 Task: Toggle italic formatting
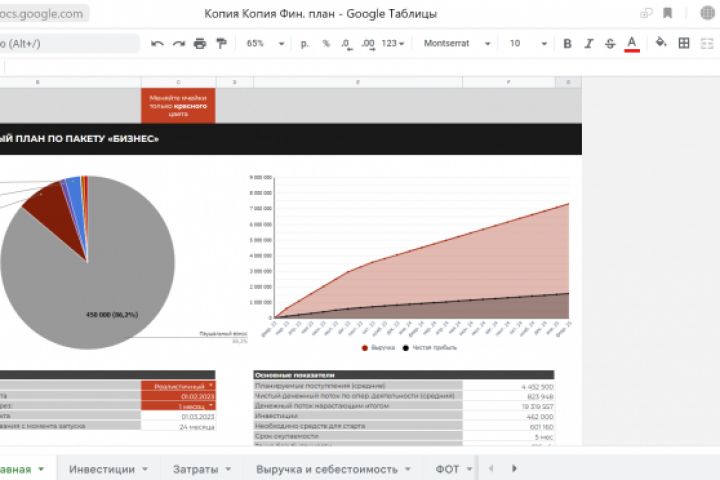click(x=589, y=44)
